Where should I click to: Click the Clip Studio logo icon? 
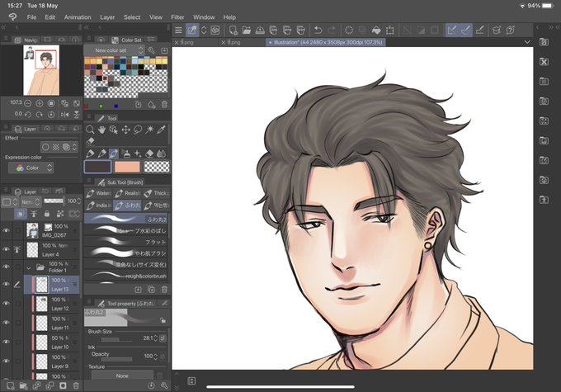pos(12,17)
